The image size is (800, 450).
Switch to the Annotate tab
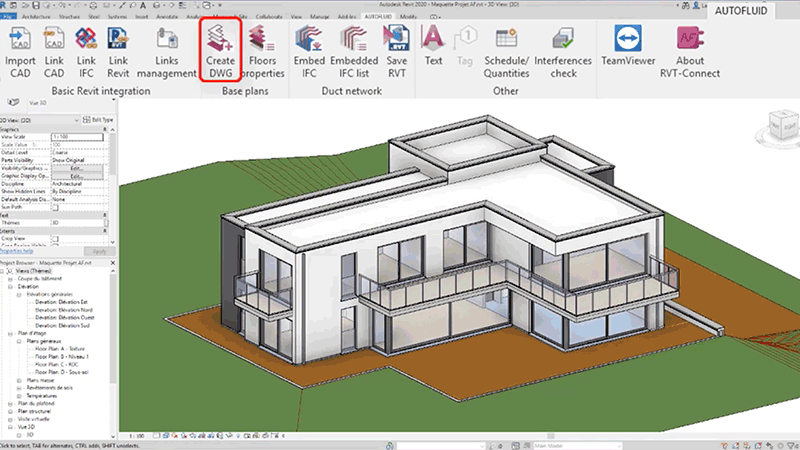[167, 17]
